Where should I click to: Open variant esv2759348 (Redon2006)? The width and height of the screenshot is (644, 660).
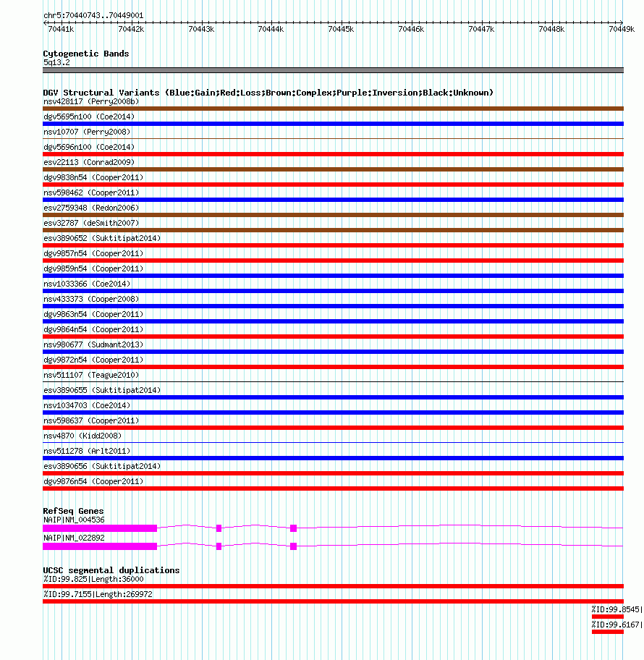pyautogui.click(x=91, y=208)
